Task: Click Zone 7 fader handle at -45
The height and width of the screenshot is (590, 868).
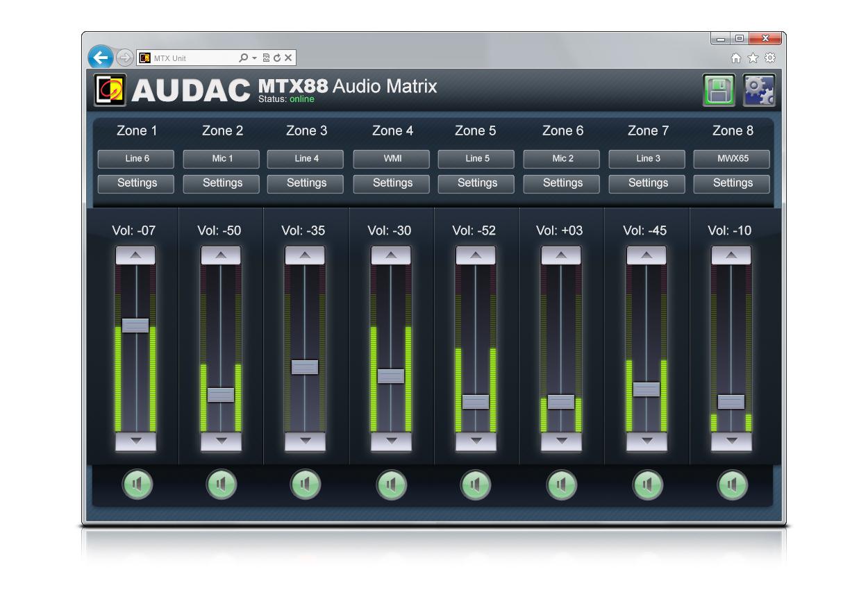Action: [646, 389]
